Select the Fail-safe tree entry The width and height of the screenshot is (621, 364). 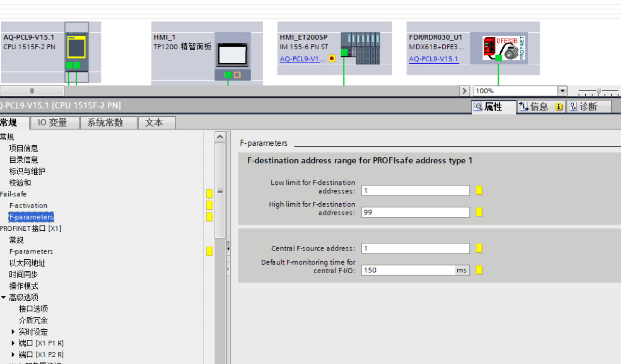(x=13, y=194)
